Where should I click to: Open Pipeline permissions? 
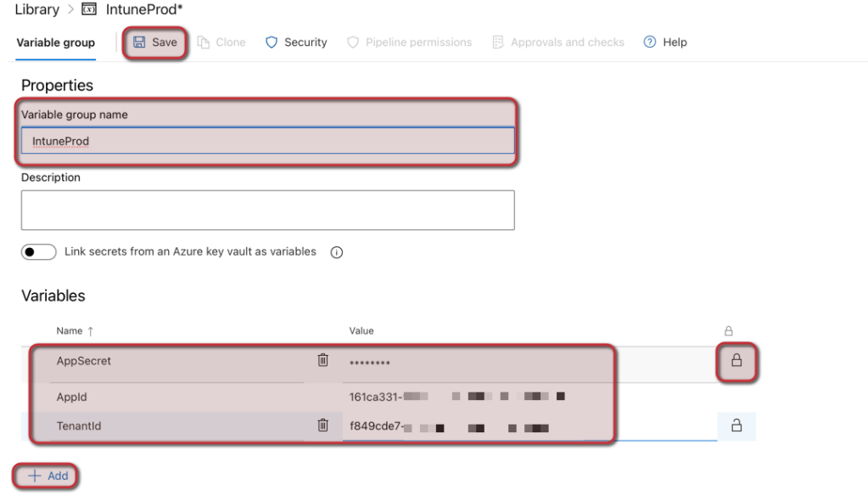click(x=410, y=42)
